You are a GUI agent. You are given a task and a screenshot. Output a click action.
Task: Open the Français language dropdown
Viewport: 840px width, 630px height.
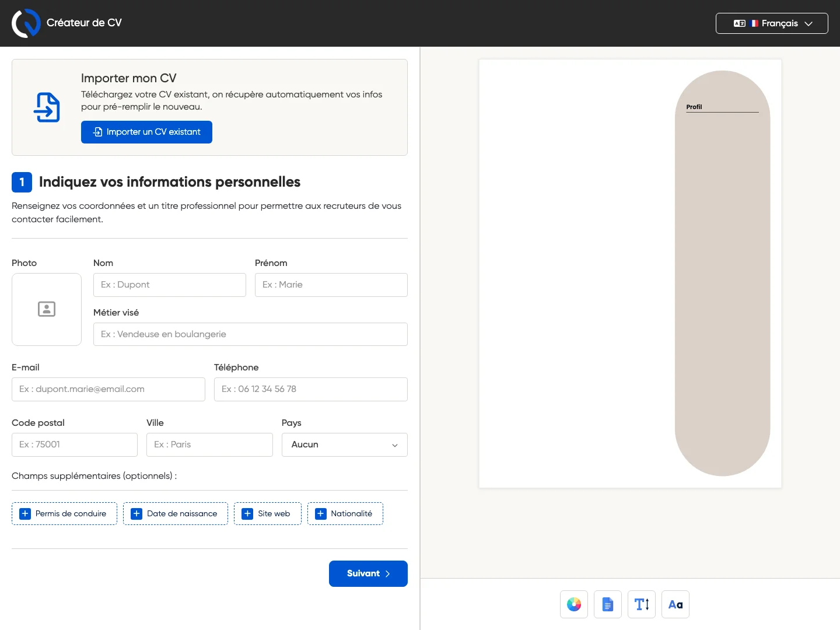point(772,23)
